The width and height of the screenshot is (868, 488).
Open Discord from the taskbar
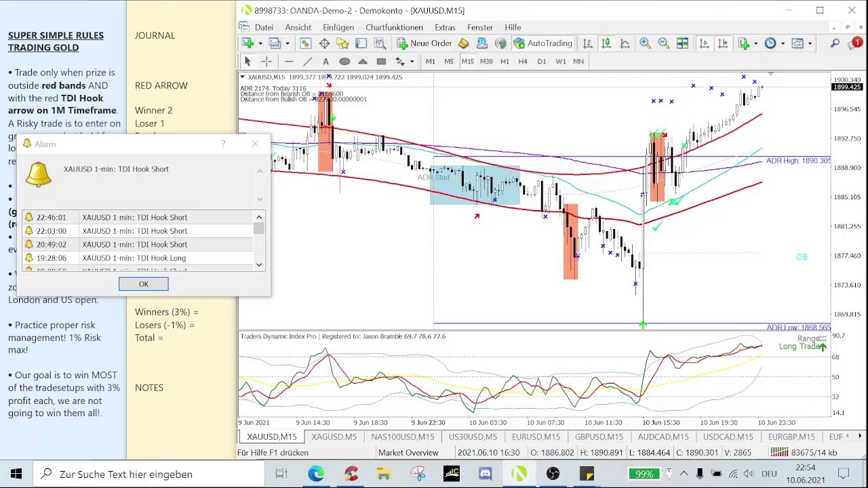coord(486,474)
